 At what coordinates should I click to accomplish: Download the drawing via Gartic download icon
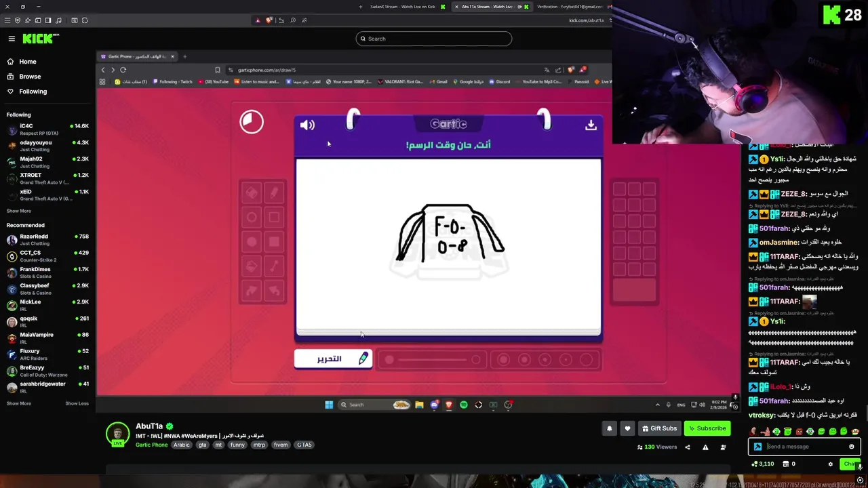tap(591, 125)
